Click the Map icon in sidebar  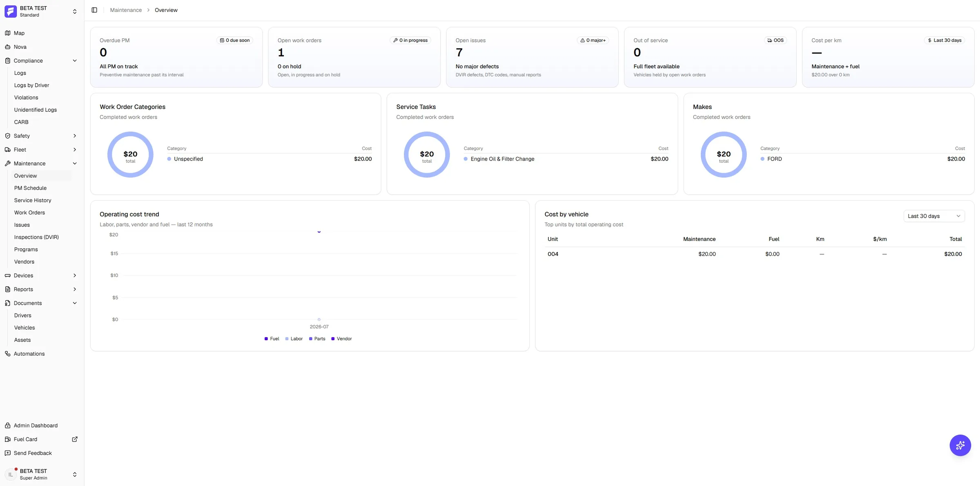click(7, 33)
